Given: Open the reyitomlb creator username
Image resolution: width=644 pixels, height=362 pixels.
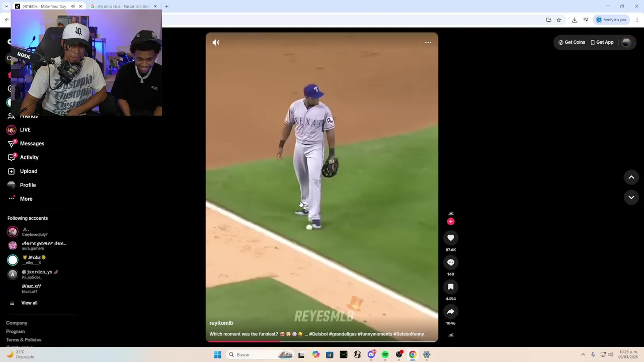Looking at the screenshot, I should [221, 323].
